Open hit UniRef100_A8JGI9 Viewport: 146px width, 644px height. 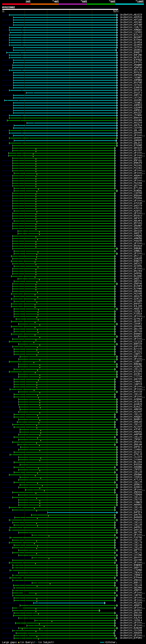(131, 15)
